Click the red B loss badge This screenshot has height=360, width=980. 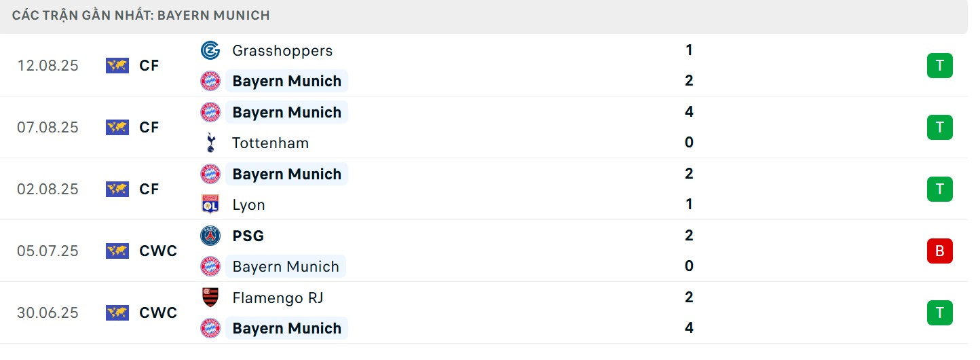(939, 251)
